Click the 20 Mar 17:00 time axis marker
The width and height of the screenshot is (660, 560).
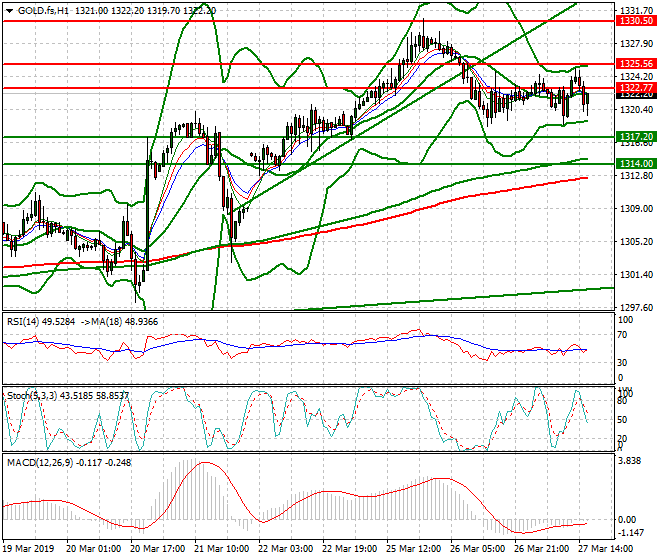(x=158, y=549)
